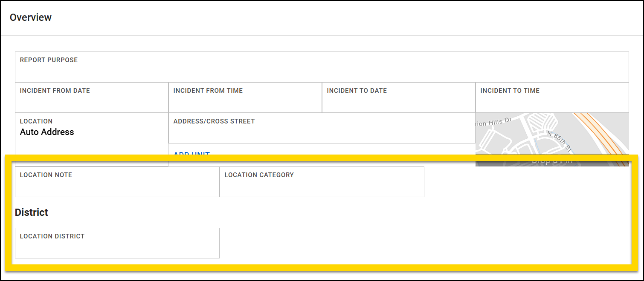Open the Location Category selector
Image resolution: width=644 pixels, height=281 pixels.
click(322, 185)
